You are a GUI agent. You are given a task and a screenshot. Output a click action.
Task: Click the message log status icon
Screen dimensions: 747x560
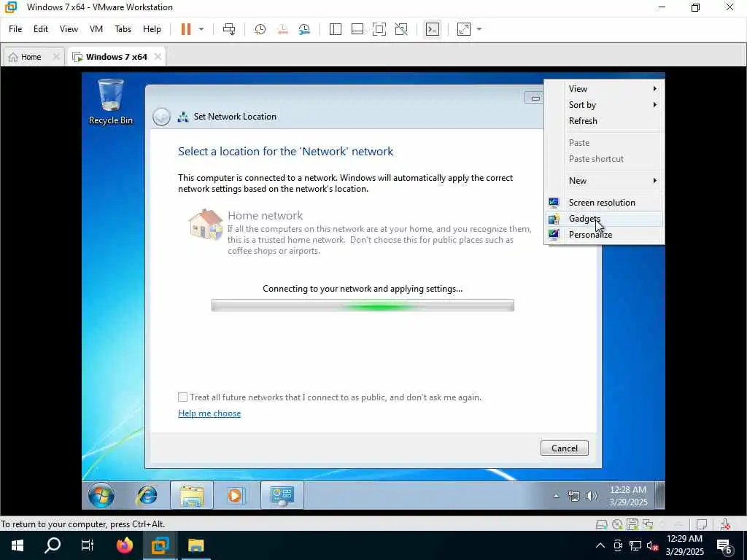tap(701, 524)
